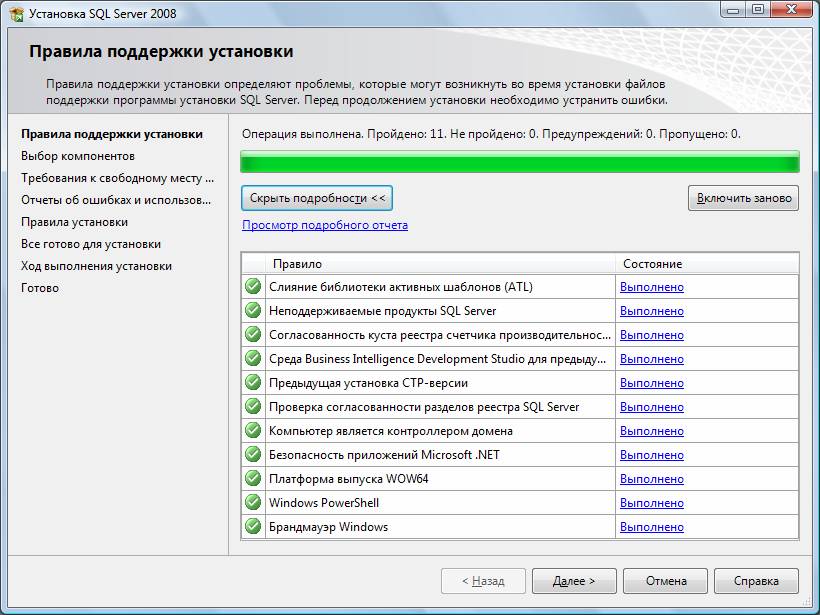Open the Просмотр подробного отчета link
Image resolution: width=820 pixels, height=615 pixels.
tap(325, 225)
